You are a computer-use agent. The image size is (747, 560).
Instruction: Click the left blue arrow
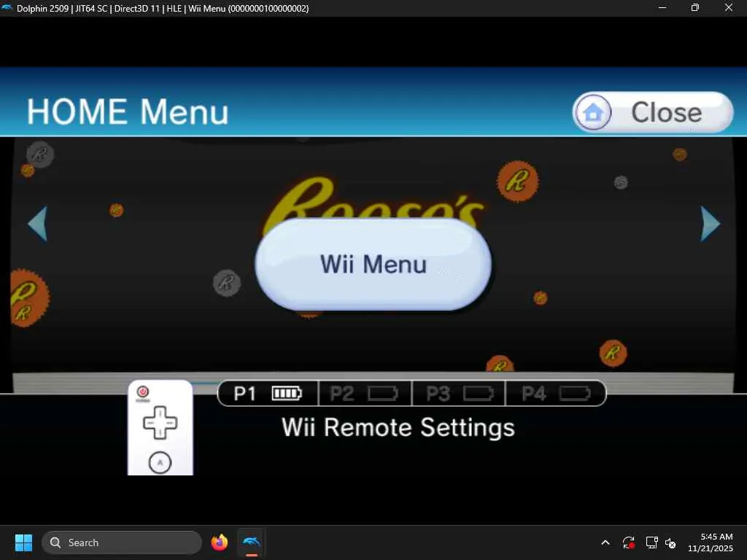38,223
